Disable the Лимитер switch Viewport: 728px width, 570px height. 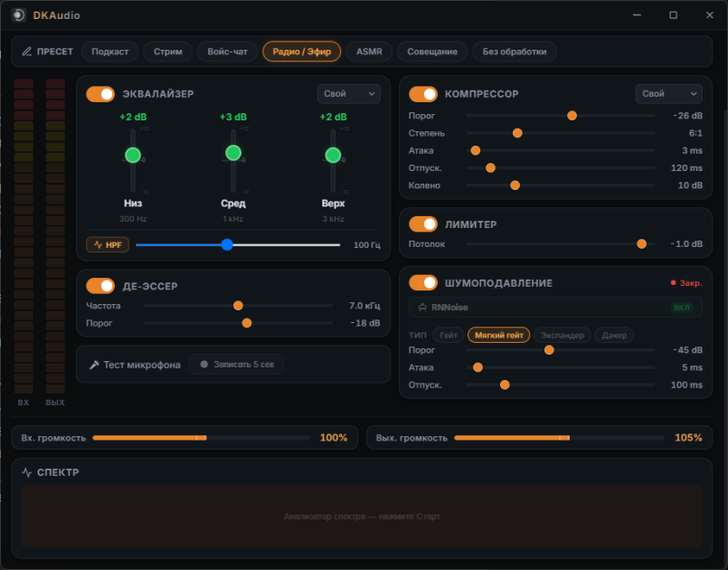click(x=423, y=224)
